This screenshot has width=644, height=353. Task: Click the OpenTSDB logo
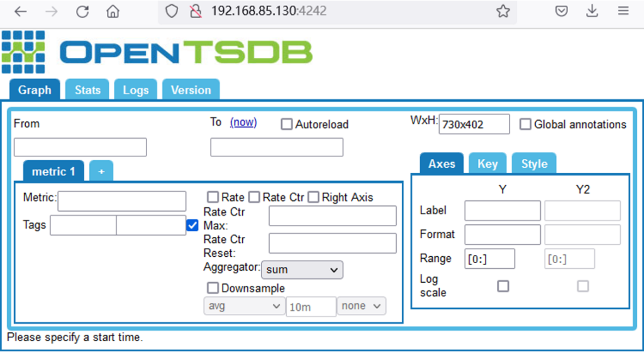click(157, 52)
